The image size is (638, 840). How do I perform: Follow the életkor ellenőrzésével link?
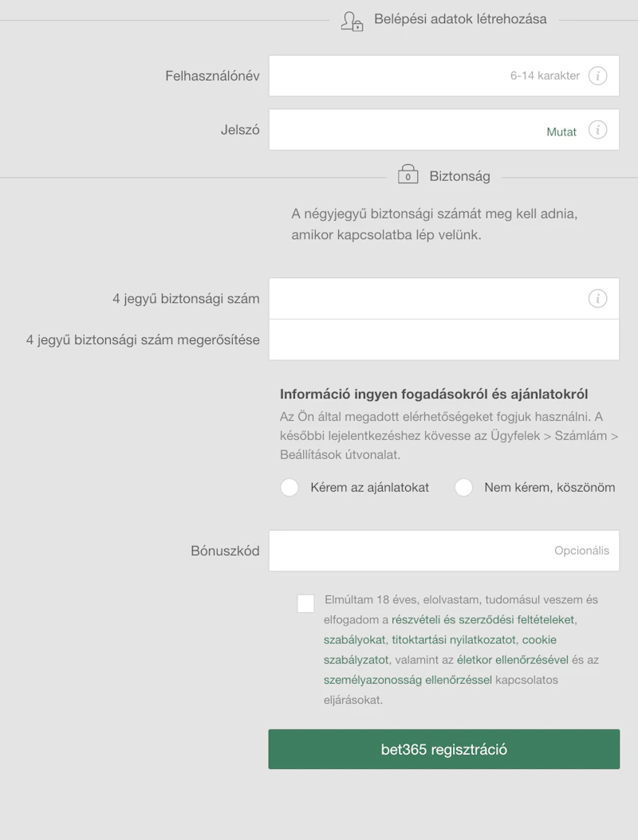[x=513, y=660]
